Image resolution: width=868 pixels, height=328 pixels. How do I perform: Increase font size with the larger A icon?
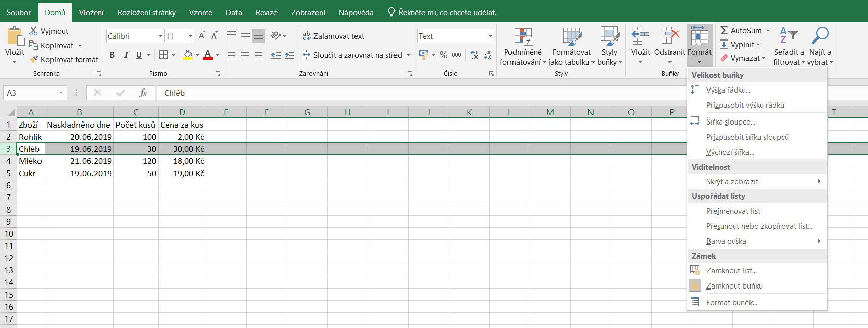tap(202, 36)
